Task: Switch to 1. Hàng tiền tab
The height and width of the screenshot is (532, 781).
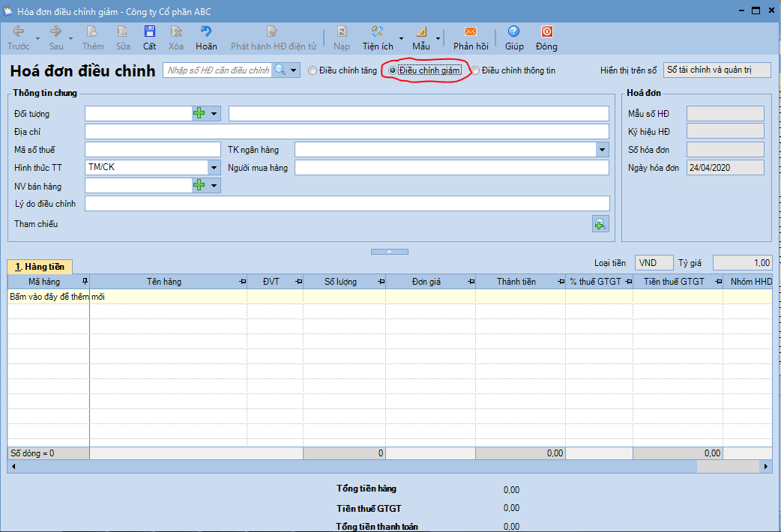Action: (x=40, y=267)
